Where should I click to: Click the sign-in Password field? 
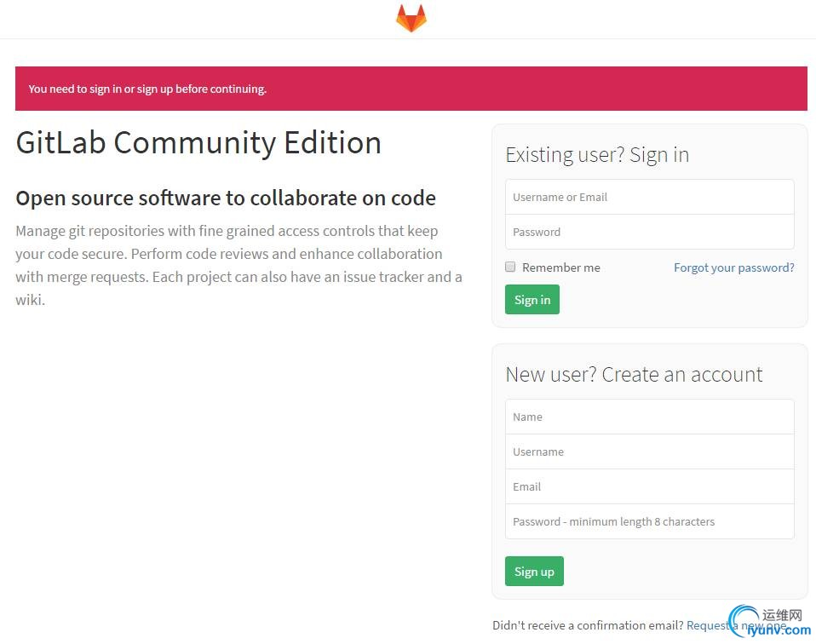coord(649,232)
